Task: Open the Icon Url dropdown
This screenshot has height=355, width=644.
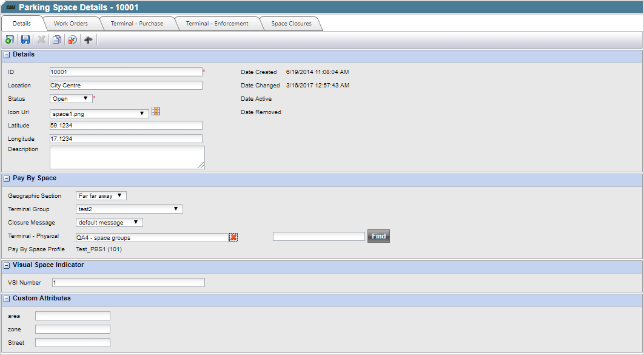Action: click(x=99, y=113)
